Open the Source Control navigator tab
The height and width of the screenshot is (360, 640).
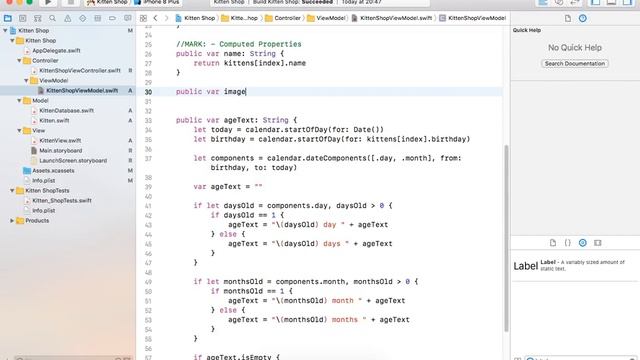pyautogui.click(x=22, y=18)
